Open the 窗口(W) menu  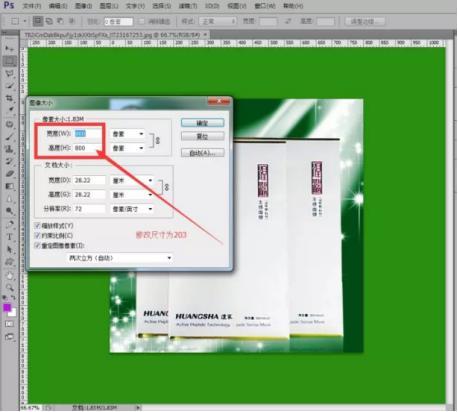265,6
